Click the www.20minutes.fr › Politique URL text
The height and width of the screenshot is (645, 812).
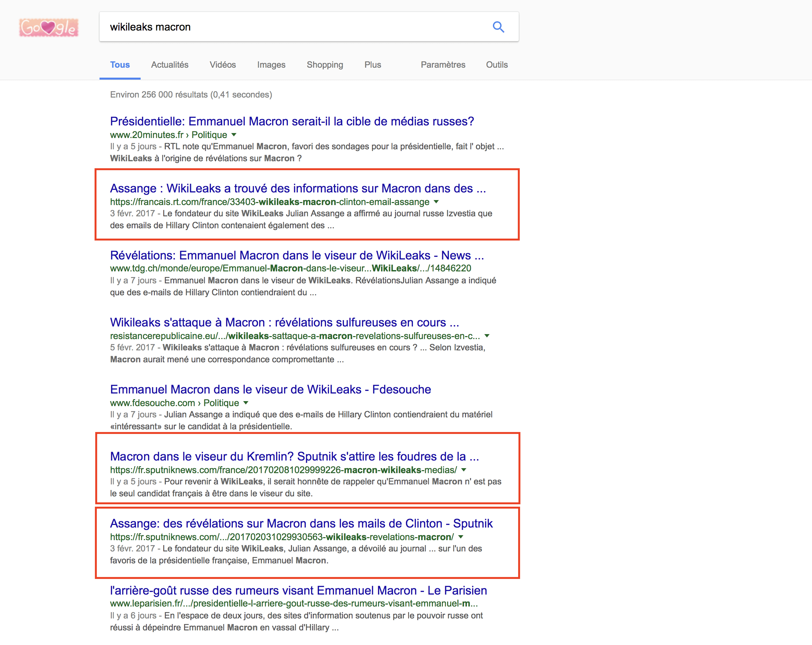click(169, 135)
